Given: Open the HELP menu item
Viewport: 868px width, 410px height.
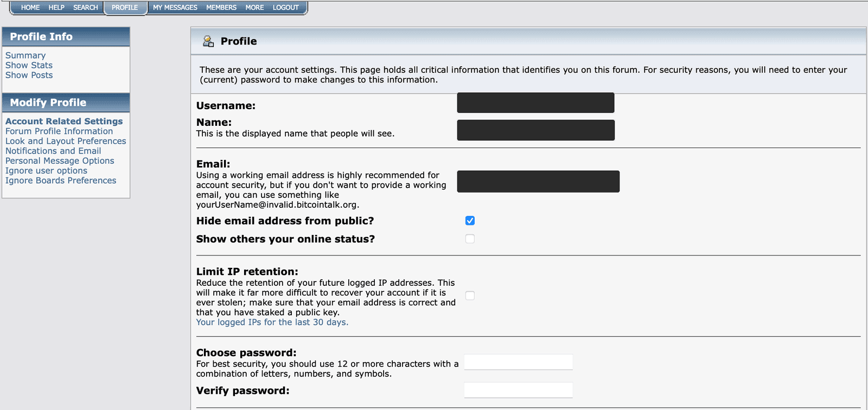Looking at the screenshot, I should point(56,8).
